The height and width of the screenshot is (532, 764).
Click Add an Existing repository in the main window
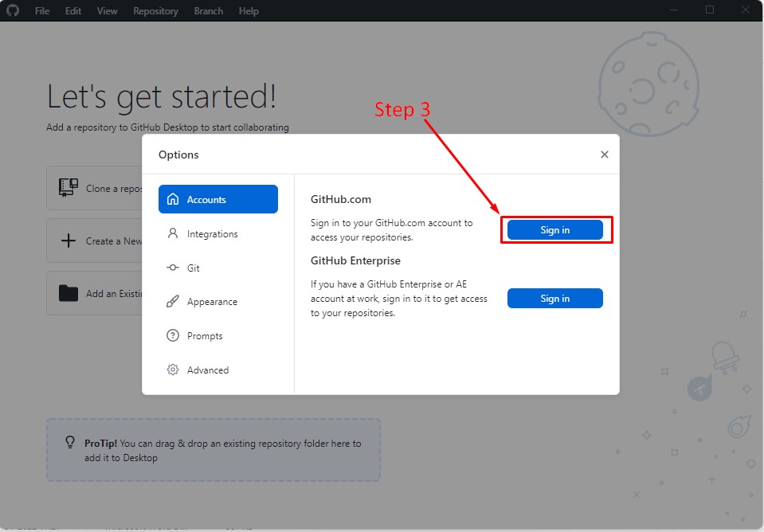95,293
